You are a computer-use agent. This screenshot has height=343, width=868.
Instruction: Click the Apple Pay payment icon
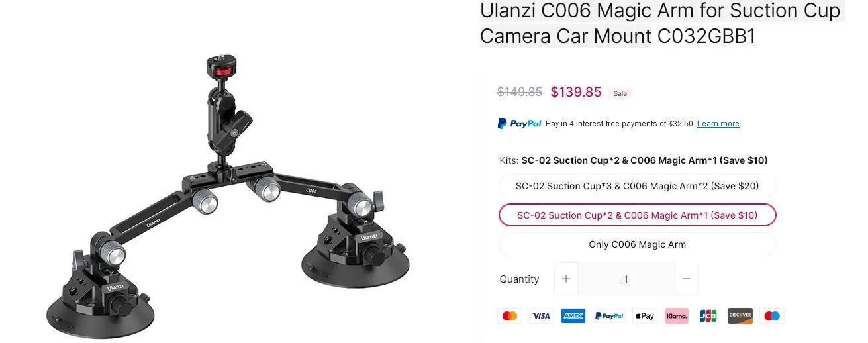[644, 316]
